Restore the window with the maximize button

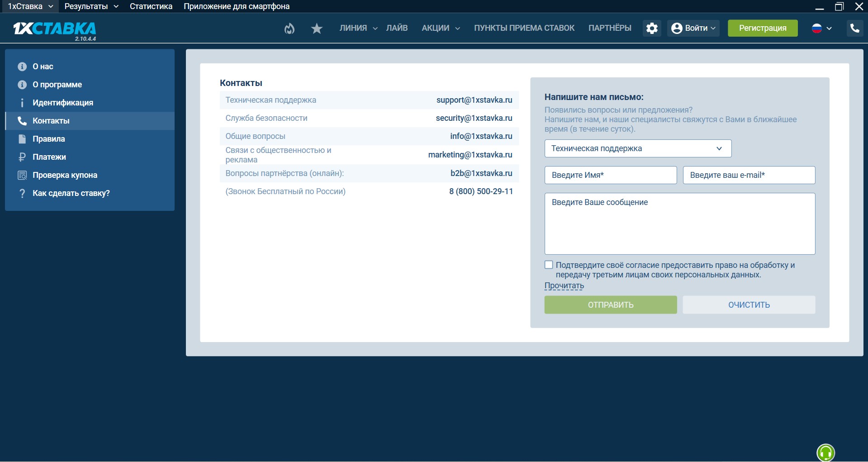(839, 6)
